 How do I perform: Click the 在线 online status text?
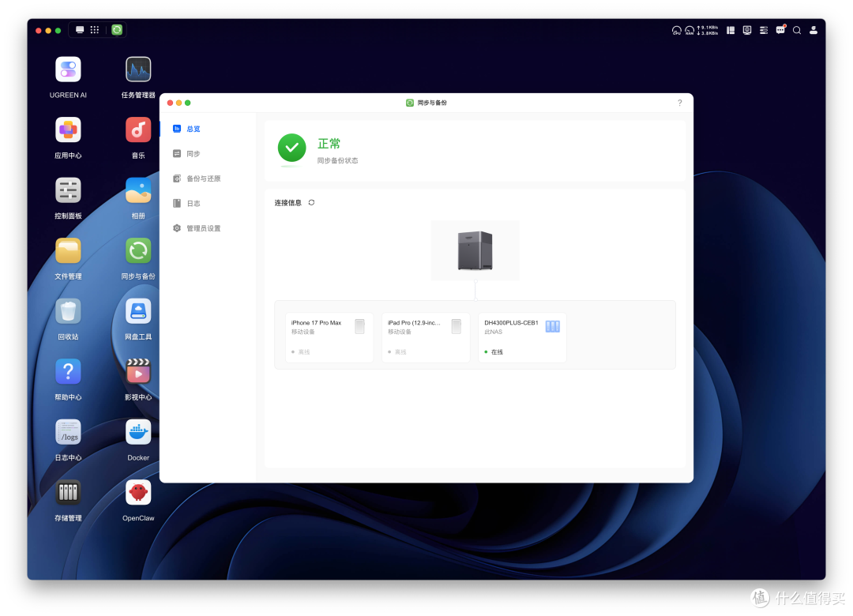pos(498,352)
